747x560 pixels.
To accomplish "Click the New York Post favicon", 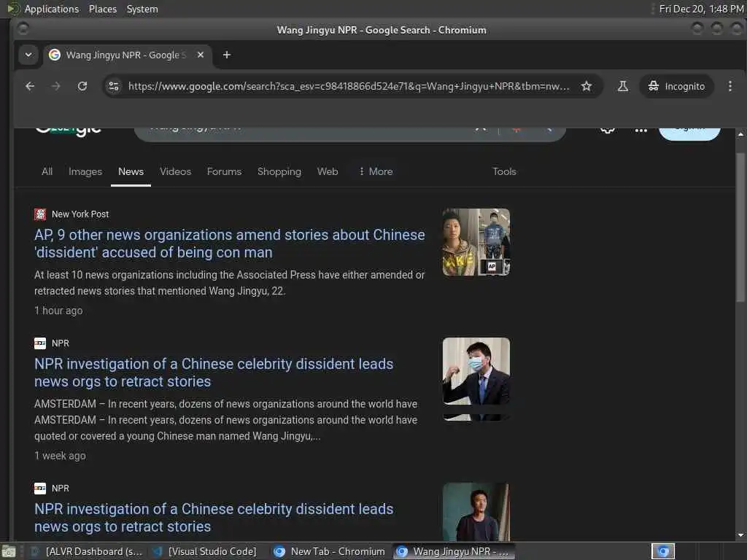I will [x=40, y=214].
